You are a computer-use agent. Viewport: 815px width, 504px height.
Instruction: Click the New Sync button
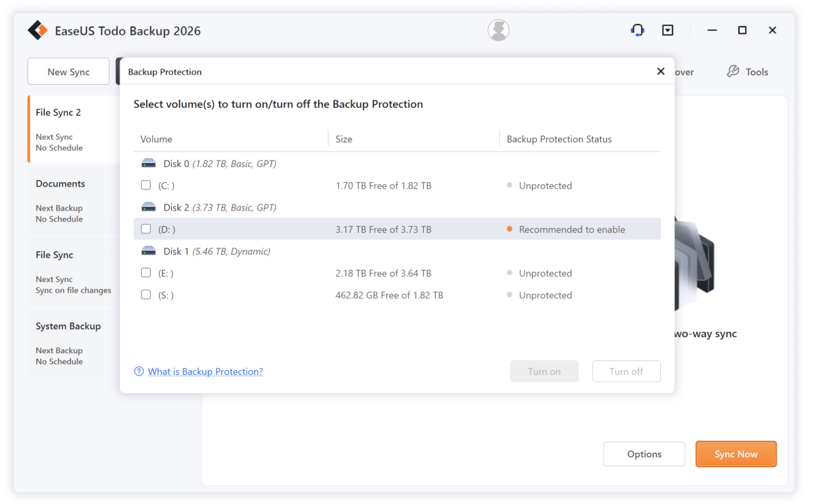coord(68,71)
